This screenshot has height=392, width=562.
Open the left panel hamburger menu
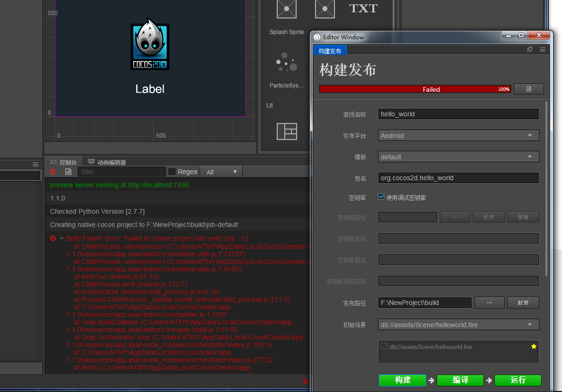tap(35, 165)
